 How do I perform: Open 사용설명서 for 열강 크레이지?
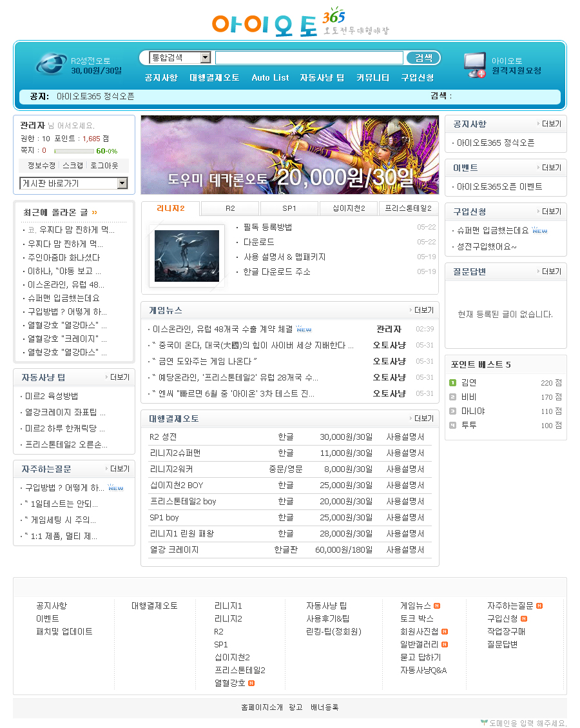[x=405, y=550]
